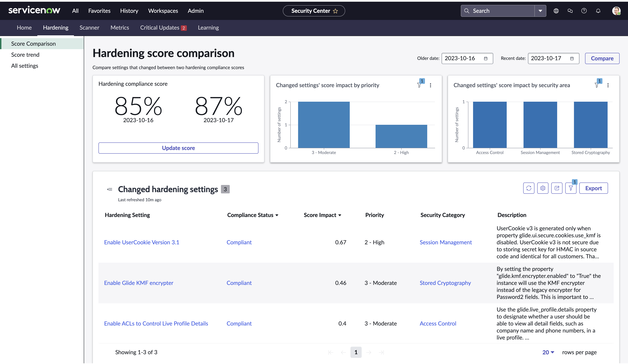
Task: Open Enable Glide KMF encrypter link
Action: [139, 283]
